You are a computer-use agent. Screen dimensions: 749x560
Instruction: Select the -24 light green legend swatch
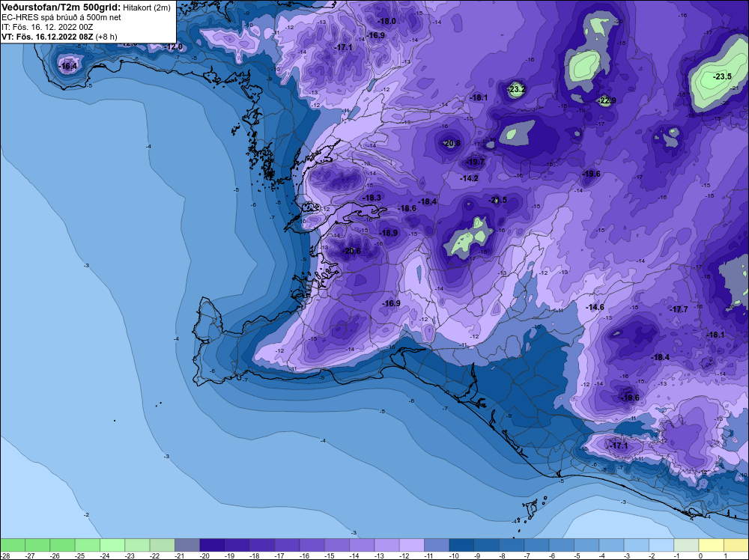coord(112,545)
